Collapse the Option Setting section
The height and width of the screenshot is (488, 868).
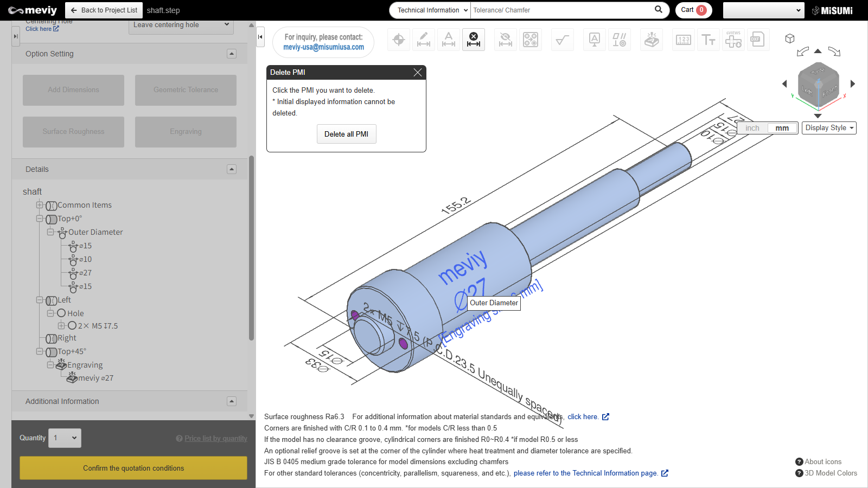pyautogui.click(x=232, y=54)
